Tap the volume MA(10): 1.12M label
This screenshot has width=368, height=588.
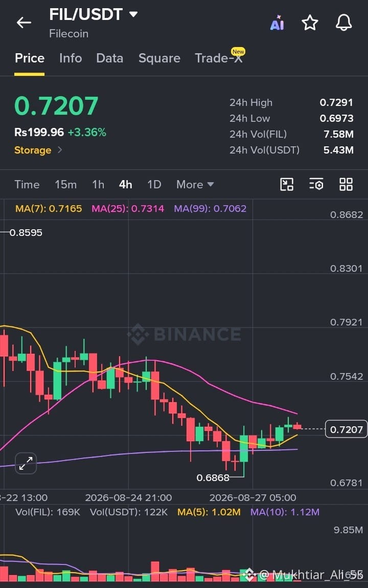(285, 512)
